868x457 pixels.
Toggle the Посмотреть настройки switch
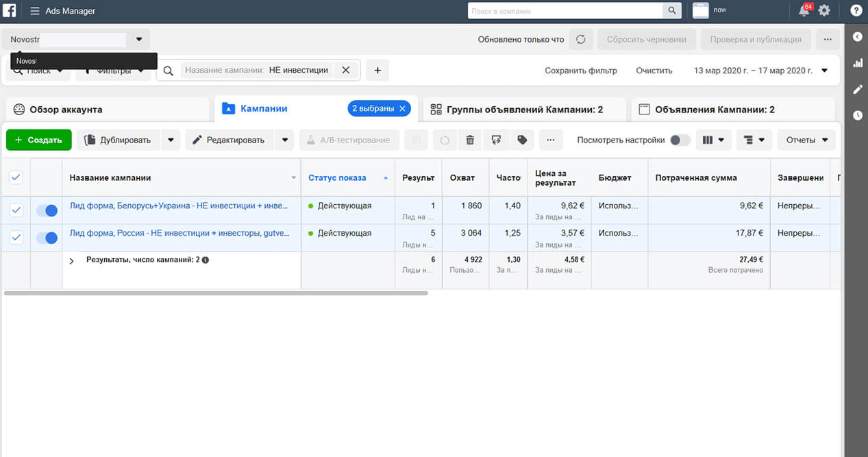[x=680, y=140]
